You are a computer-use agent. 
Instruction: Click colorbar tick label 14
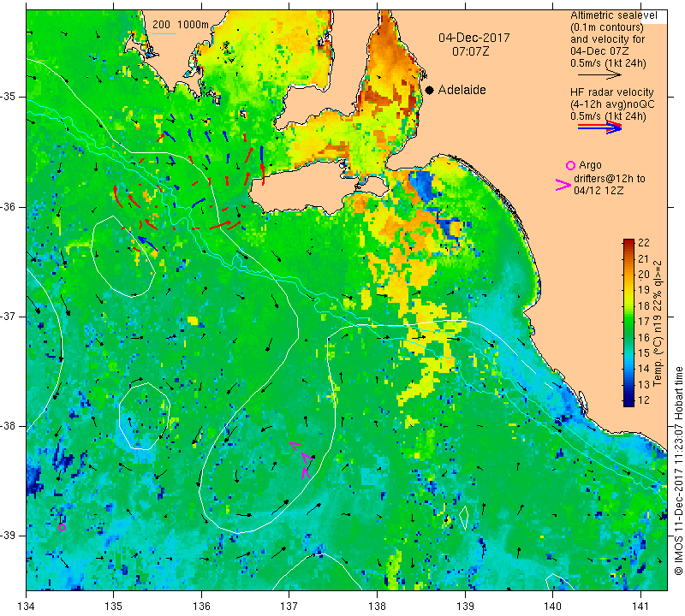coord(644,369)
